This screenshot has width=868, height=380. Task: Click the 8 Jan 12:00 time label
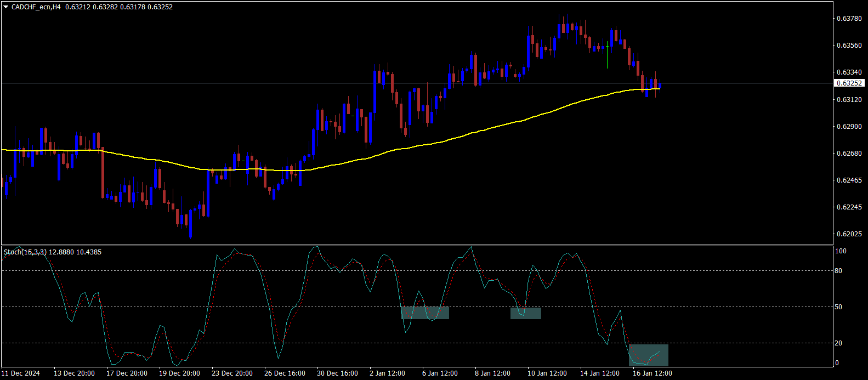point(493,373)
